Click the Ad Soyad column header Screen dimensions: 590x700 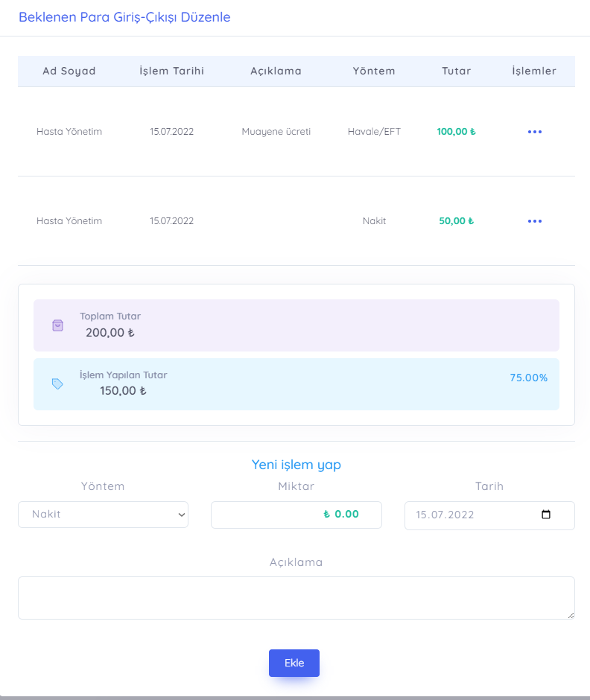pos(69,71)
